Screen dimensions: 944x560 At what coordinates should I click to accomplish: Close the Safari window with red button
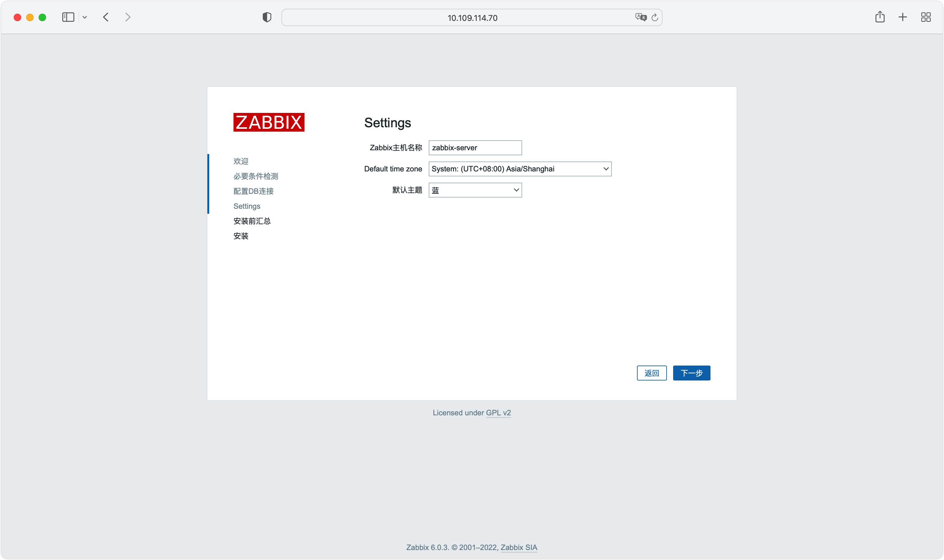tap(17, 17)
